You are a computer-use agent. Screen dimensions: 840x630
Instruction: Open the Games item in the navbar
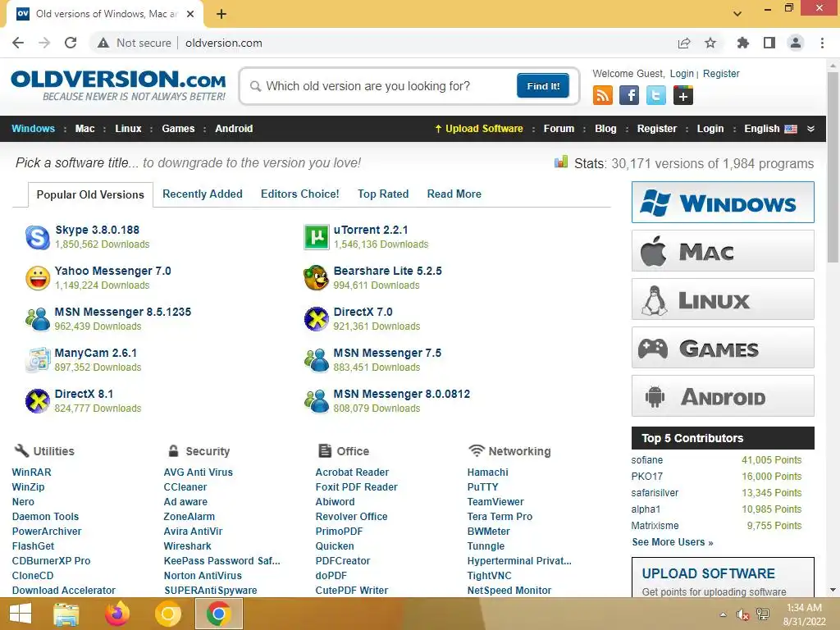click(178, 129)
